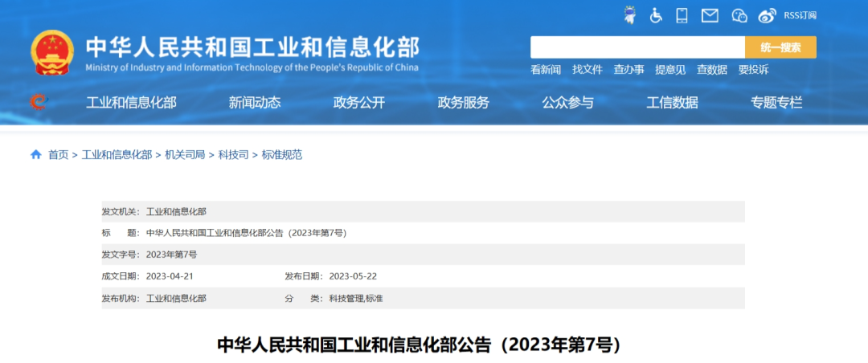The height and width of the screenshot is (363, 868).
Task: Open the accessibility wheelchair icon
Action: (656, 15)
